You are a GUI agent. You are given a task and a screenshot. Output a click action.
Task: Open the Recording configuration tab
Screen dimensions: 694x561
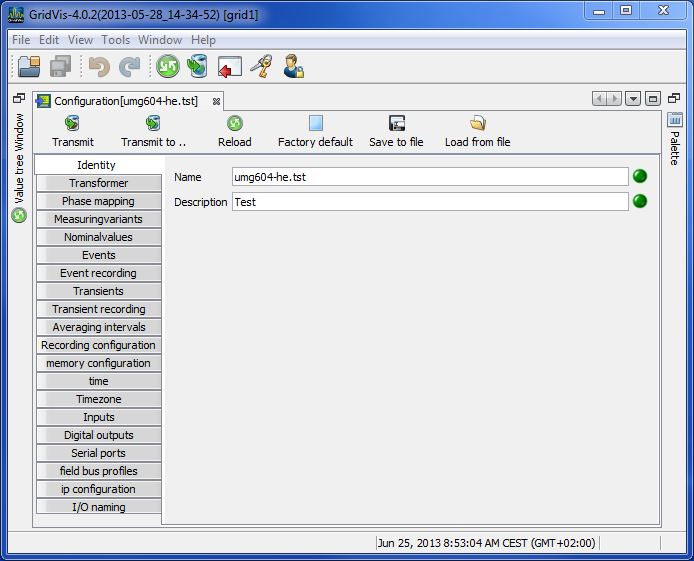(98, 345)
